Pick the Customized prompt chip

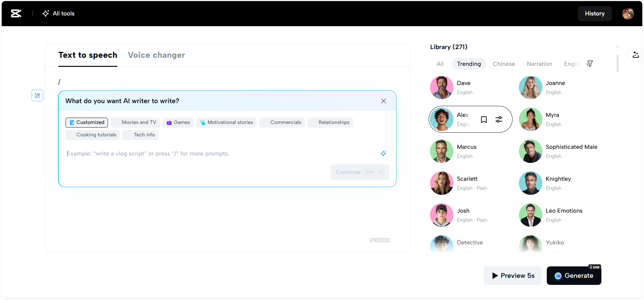(87, 123)
